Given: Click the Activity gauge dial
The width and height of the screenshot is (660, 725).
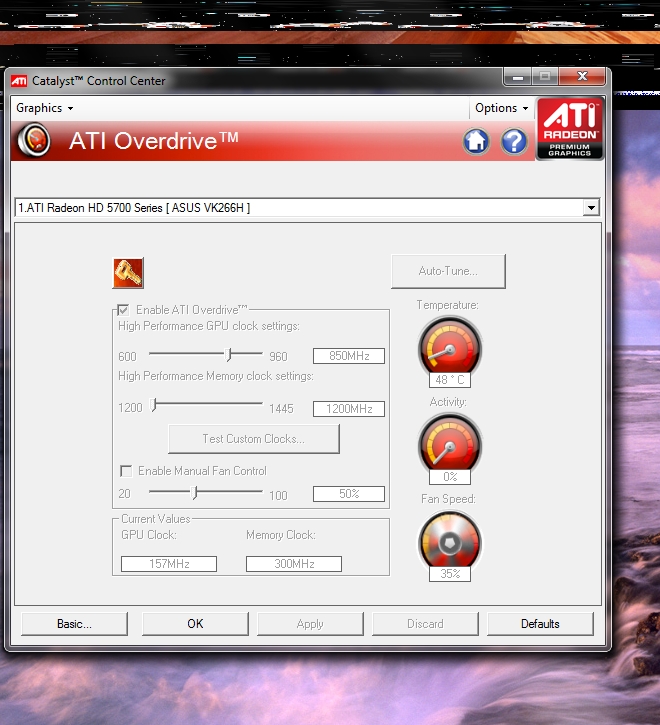Looking at the screenshot, I should [x=450, y=443].
